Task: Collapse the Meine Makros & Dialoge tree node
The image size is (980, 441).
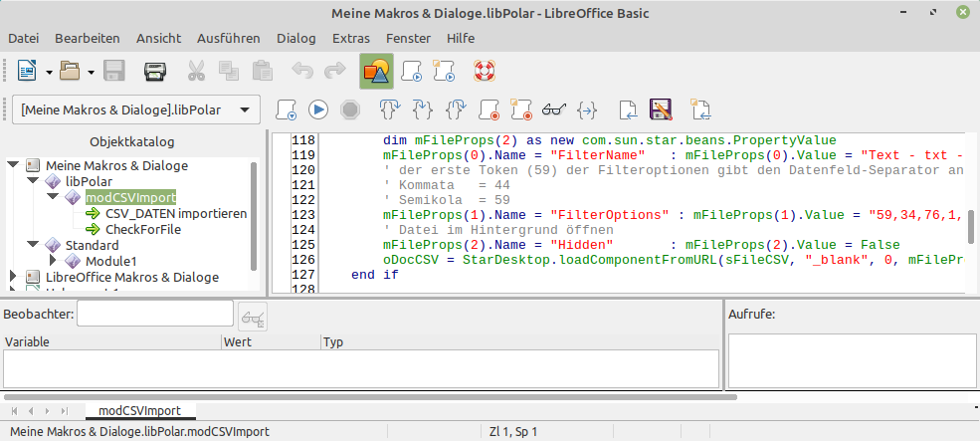Action: pyautogui.click(x=13, y=165)
